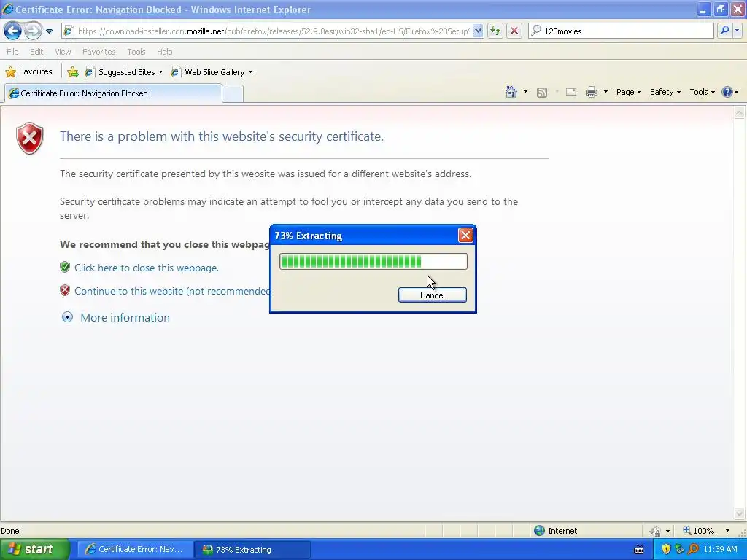This screenshot has height=560, width=747.
Task: Click the keyboard icon in the taskbar
Action: (x=639, y=550)
